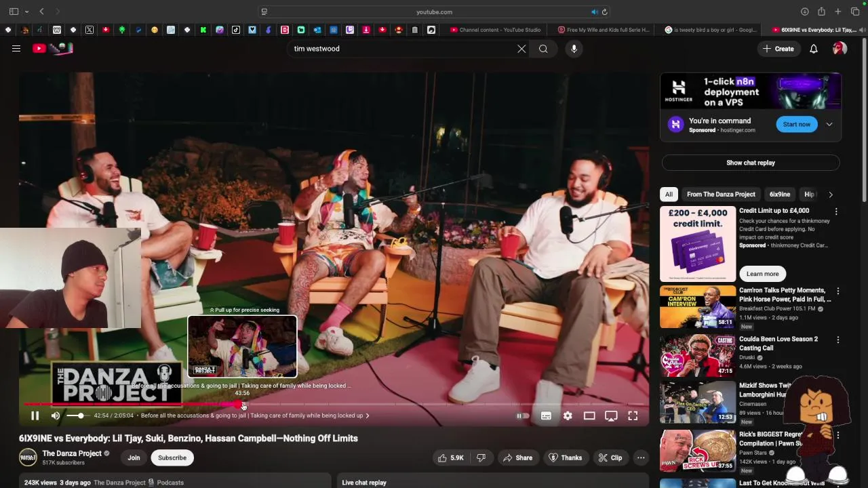Switch to is tweety bird Google tab
The height and width of the screenshot is (488, 868).
click(x=712, y=30)
